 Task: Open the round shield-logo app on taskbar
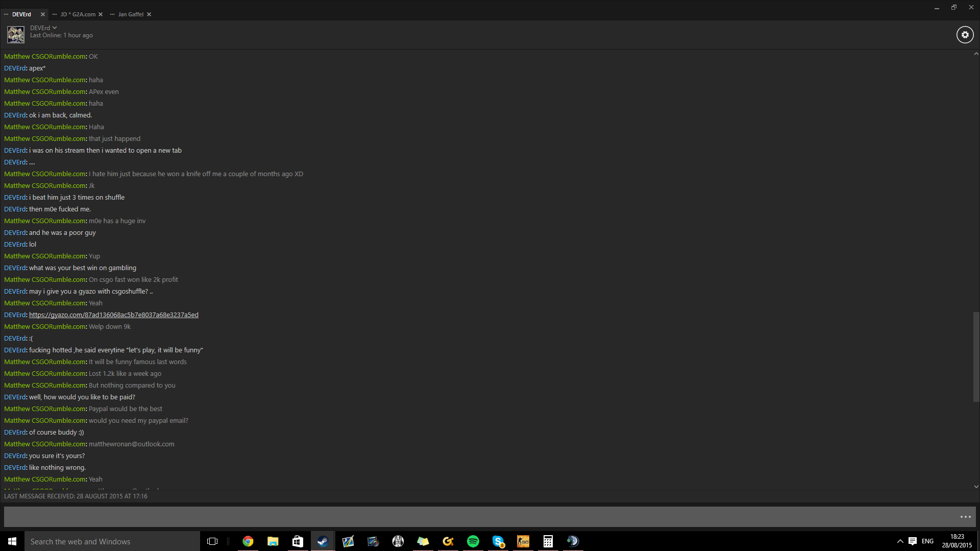tap(398, 541)
